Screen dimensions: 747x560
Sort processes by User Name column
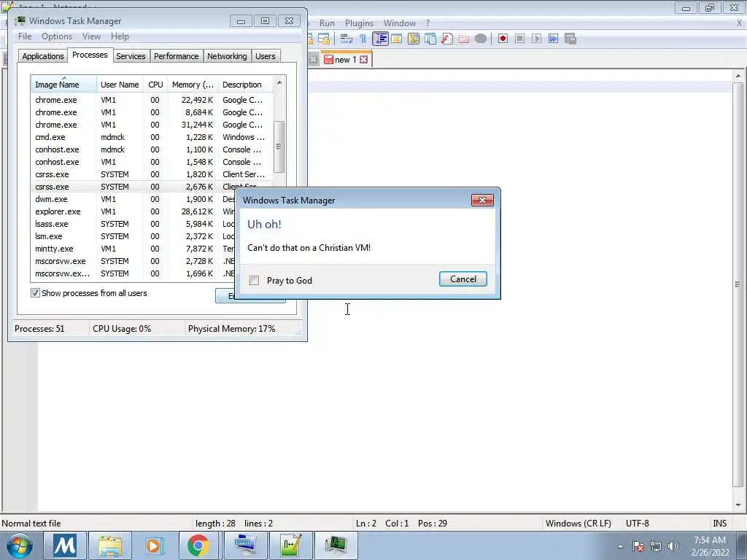click(120, 85)
